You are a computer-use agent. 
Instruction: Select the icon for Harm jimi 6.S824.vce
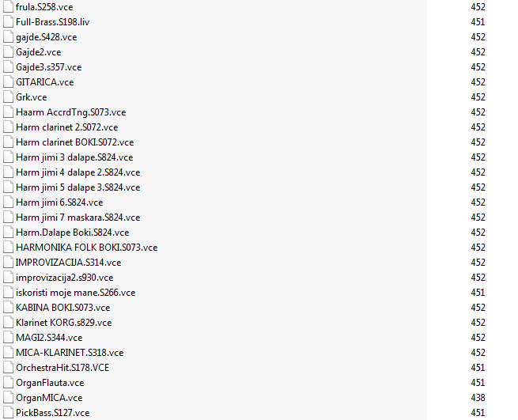point(8,202)
